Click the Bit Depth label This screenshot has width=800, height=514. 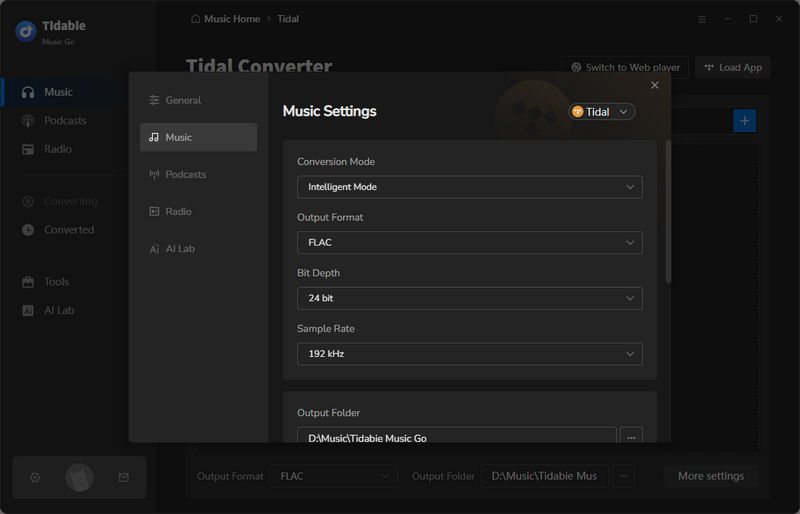pos(318,273)
